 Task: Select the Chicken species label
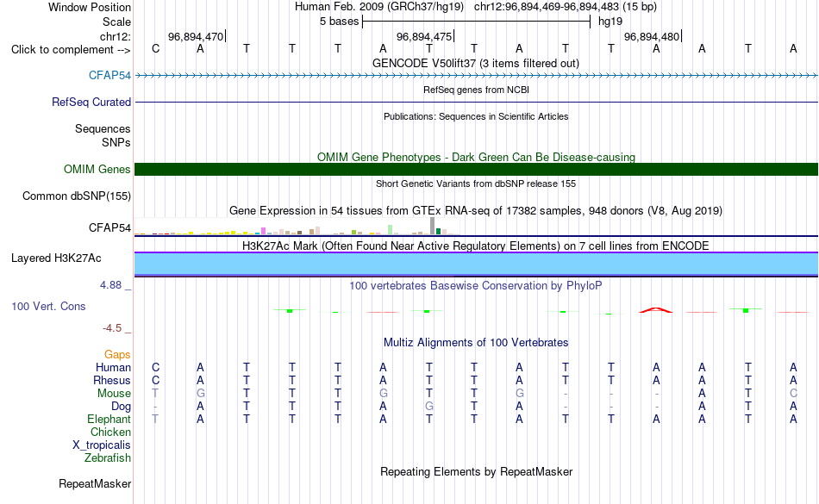pos(110,432)
